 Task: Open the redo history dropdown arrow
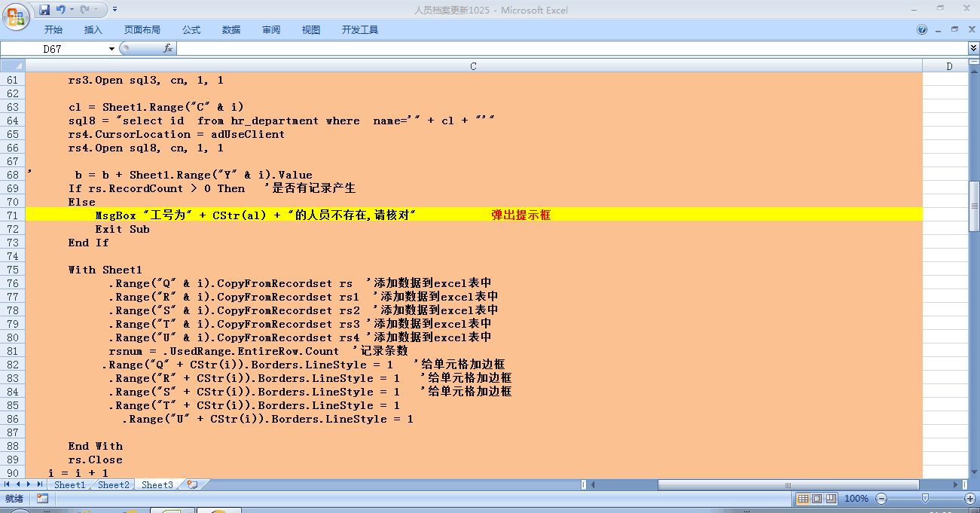(x=96, y=10)
